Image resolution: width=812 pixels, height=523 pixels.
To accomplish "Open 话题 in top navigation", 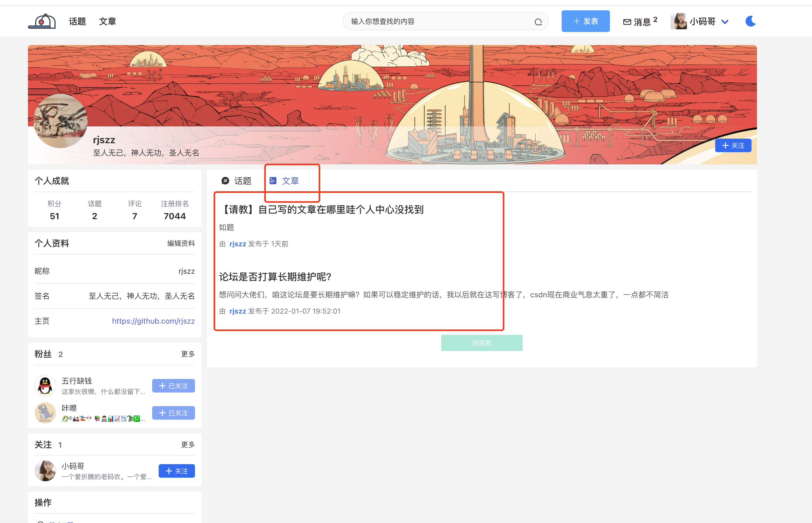I will 77,21.
